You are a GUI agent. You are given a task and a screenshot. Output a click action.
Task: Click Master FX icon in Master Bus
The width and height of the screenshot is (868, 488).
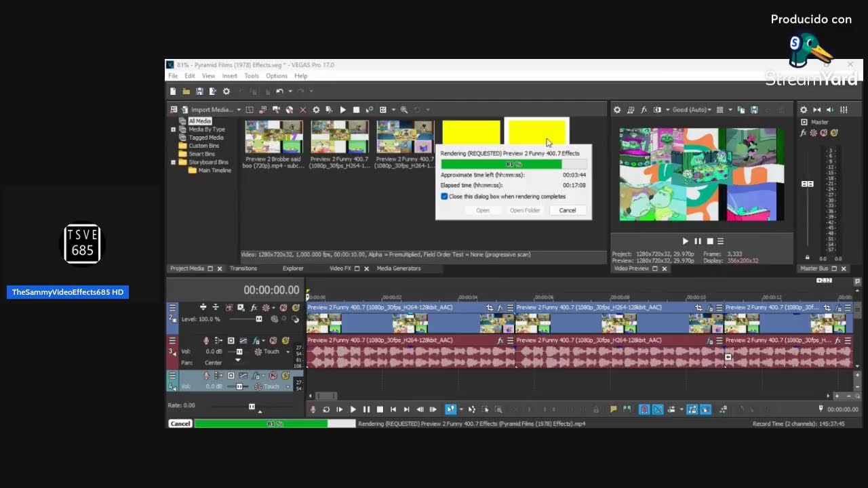click(804, 133)
